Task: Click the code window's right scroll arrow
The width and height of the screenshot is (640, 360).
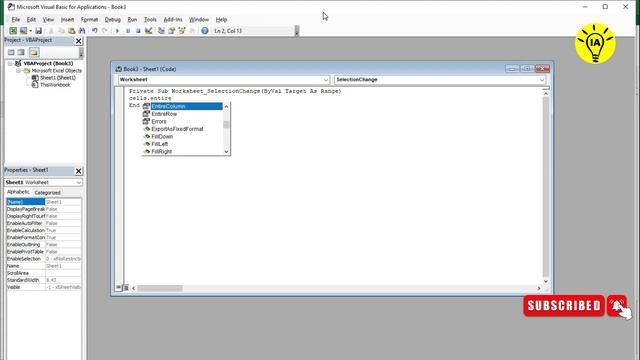Action: (539, 288)
